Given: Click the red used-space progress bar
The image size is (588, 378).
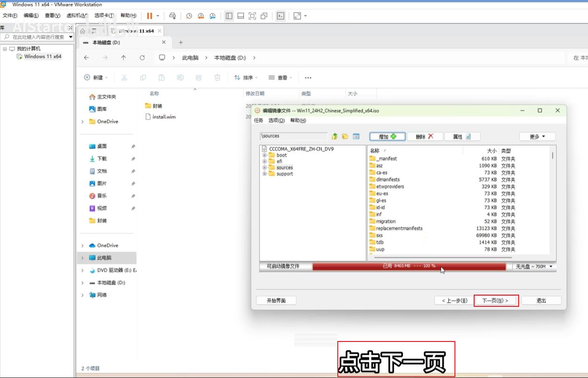Looking at the screenshot, I should pyautogui.click(x=409, y=267).
